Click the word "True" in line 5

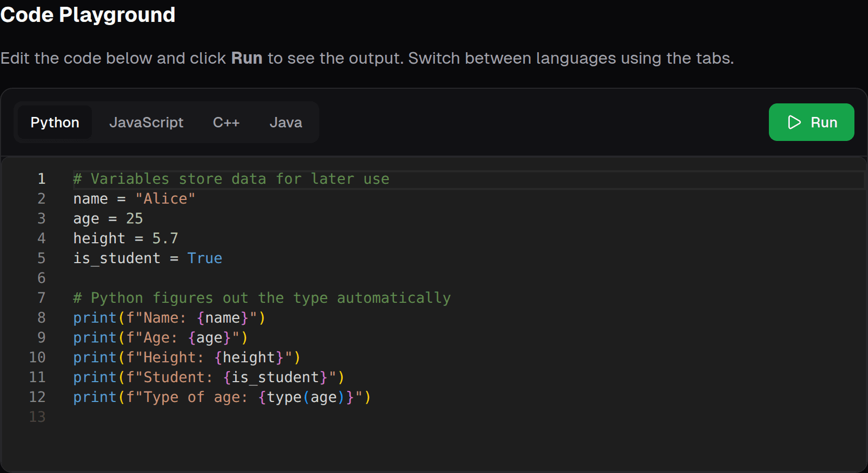[205, 258]
